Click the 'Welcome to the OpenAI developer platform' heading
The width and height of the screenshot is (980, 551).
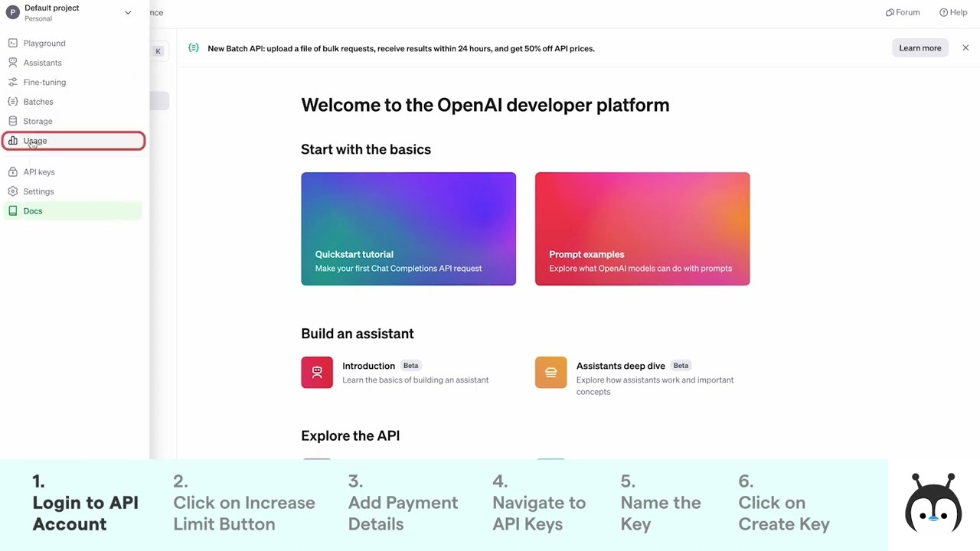coord(485,105)
